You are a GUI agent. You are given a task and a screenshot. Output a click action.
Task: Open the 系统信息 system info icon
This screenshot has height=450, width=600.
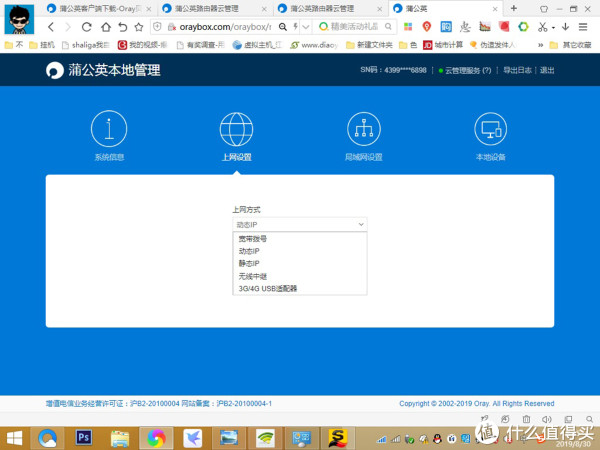coord(109,129)
